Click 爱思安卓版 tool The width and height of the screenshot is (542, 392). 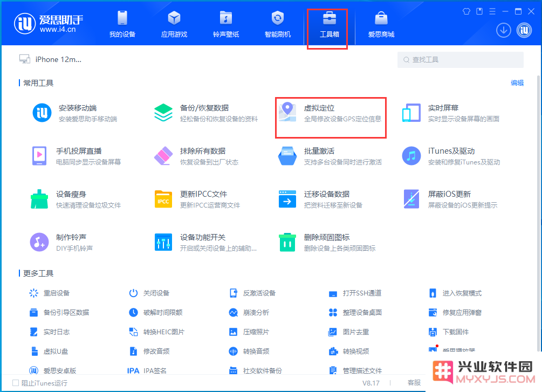pos(52,370)
